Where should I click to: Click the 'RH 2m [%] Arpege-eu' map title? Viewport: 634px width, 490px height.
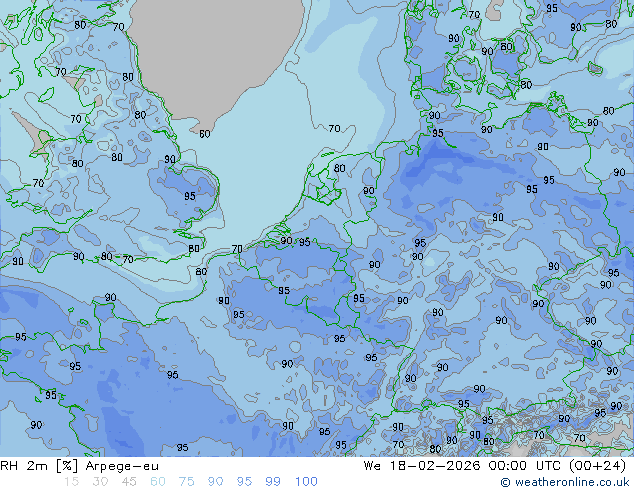(80, 466)
